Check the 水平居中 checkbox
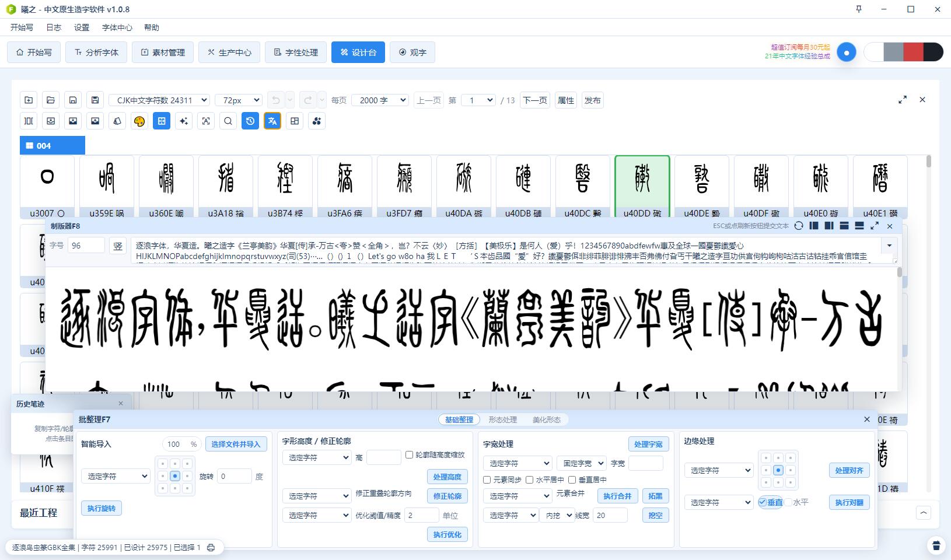This screenshot has width=951, height=560. (530, 480)
